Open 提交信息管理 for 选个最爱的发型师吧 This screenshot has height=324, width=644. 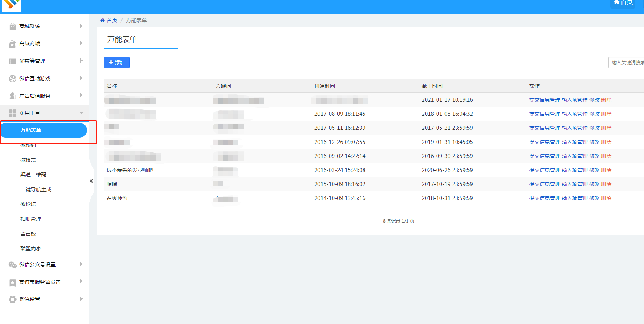click(544, 170)
